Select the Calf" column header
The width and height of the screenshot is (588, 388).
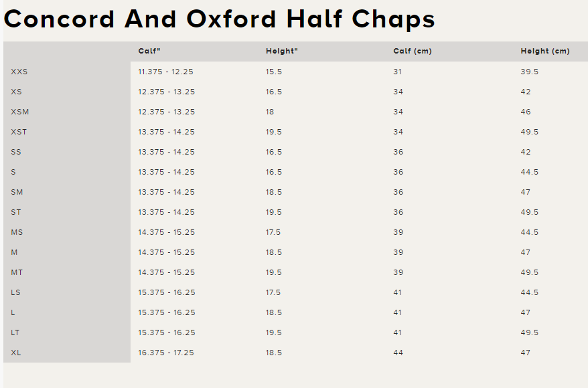coord(149,52)
